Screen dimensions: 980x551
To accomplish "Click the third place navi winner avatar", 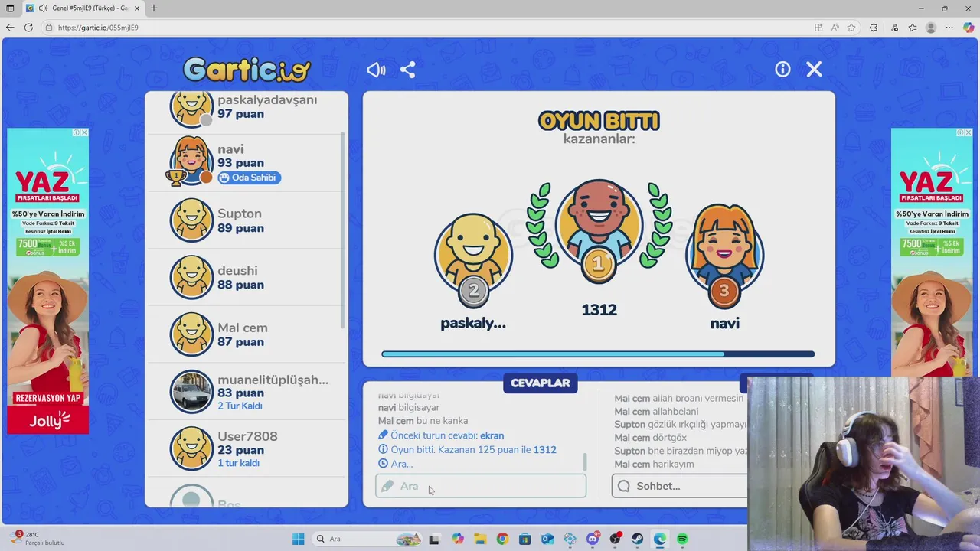I will tap(724, 256).
